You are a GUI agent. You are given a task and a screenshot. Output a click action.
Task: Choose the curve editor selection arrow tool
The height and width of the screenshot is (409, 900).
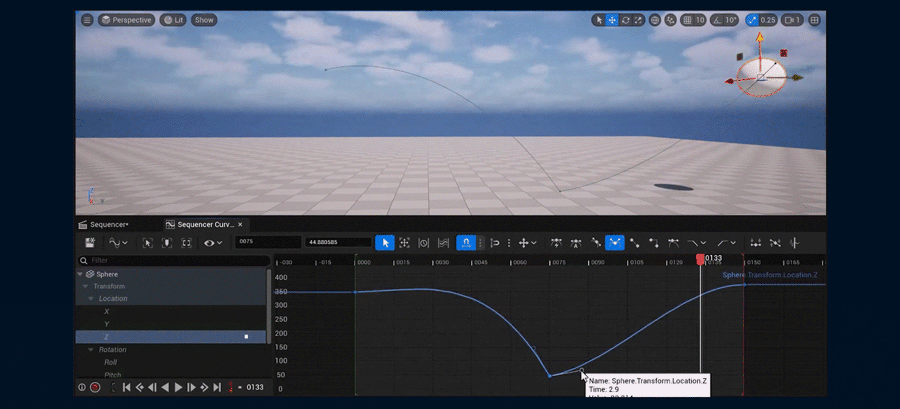pyautogui.click(x=385, y=243)
